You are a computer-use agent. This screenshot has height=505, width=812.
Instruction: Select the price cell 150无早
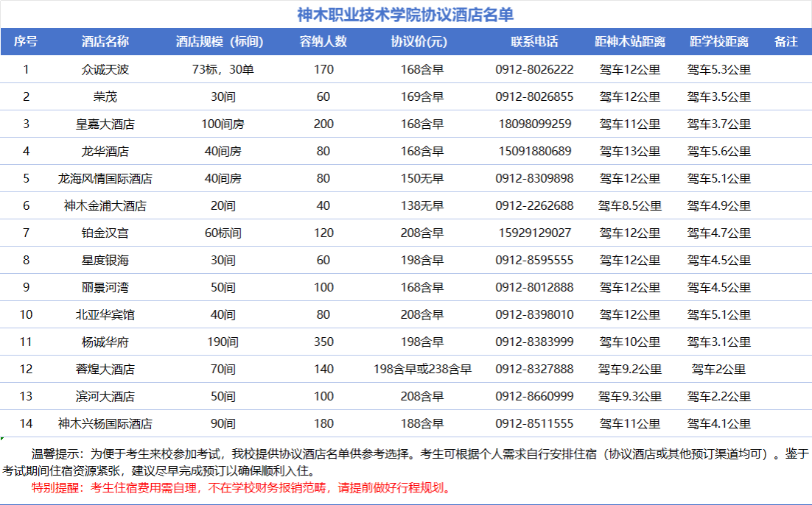(419, 179)
